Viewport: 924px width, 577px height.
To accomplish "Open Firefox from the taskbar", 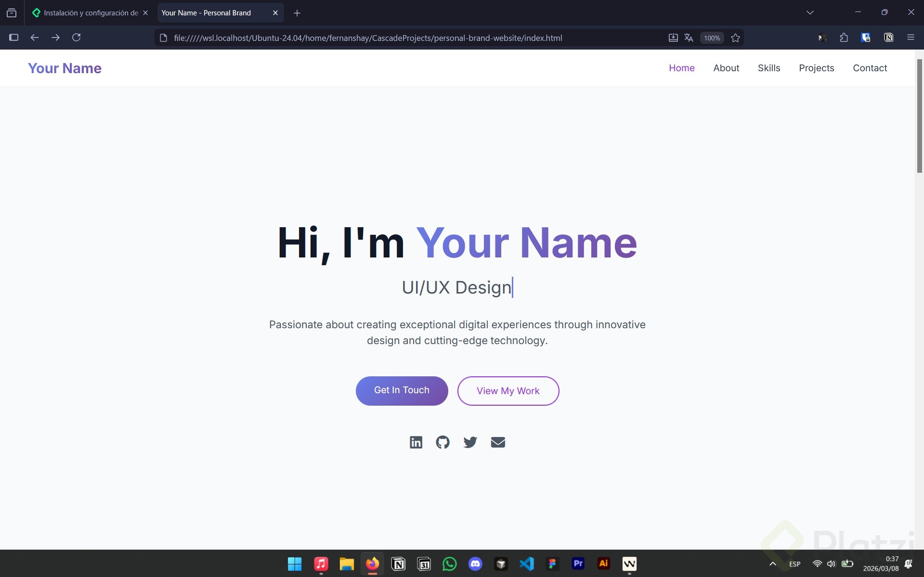I will pyautogui.click(x=372, y=564).
